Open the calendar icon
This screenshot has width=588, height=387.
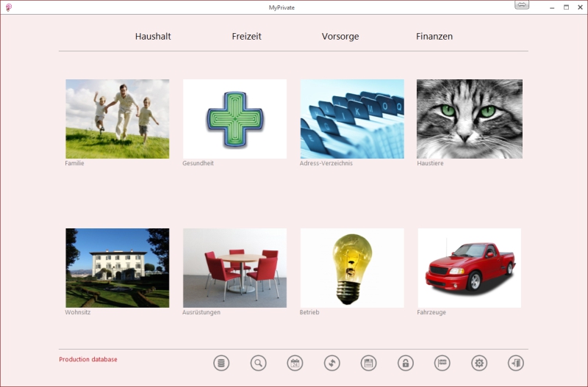coord(295,363)
